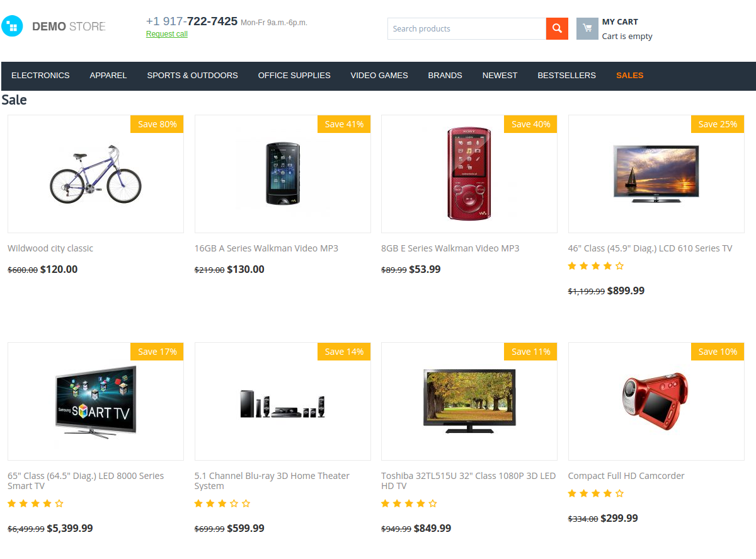Click the Request call link
Screen dimensions: 756x559
(167, 34)
